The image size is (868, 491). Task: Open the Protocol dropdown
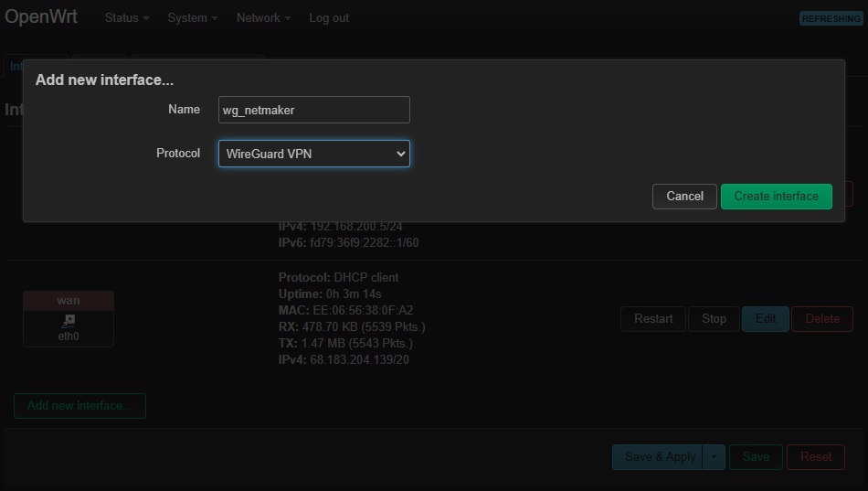tap(313, 154)
